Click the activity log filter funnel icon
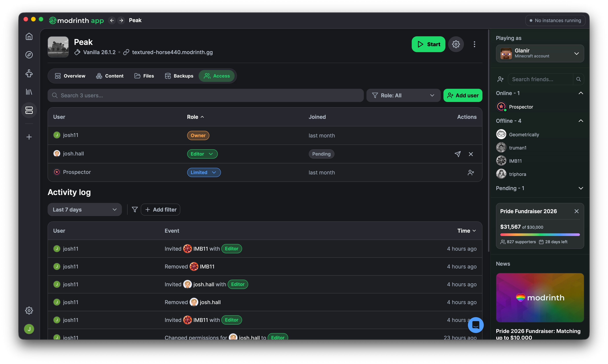Image resolution: width=608 pixels, height=364 pixels. (x=134, y=209)
